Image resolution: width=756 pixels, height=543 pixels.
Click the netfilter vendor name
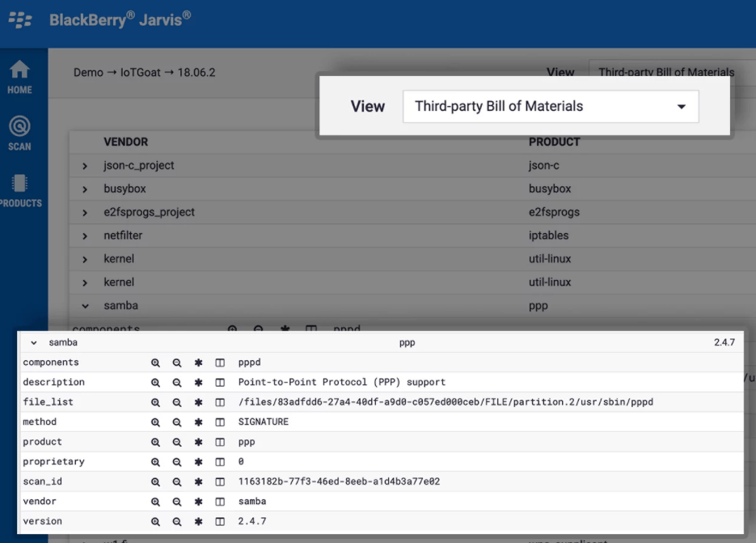coord(123,235)
